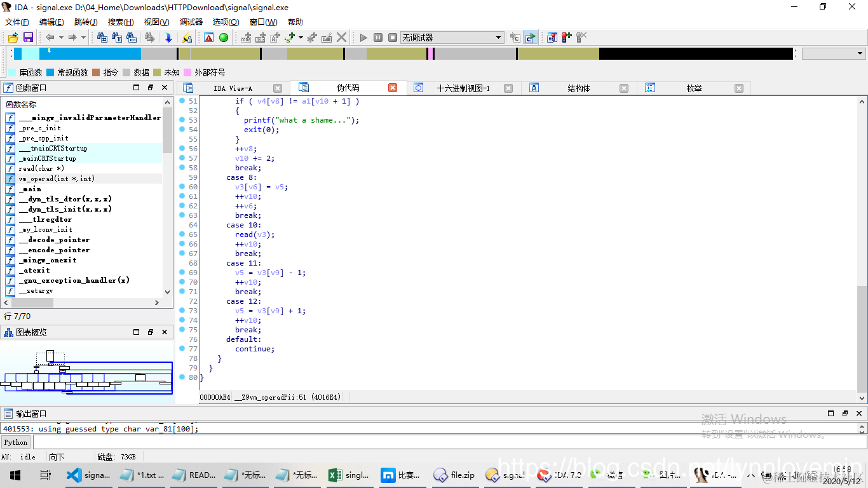Click the open file toolbar icon

coord(13,37)
